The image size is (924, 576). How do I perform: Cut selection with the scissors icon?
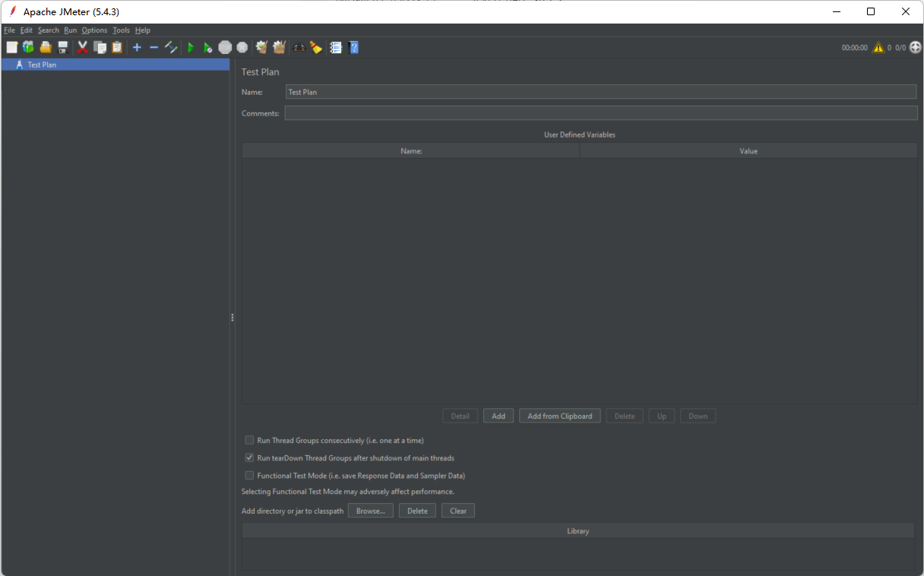click(x=83, y=47)
